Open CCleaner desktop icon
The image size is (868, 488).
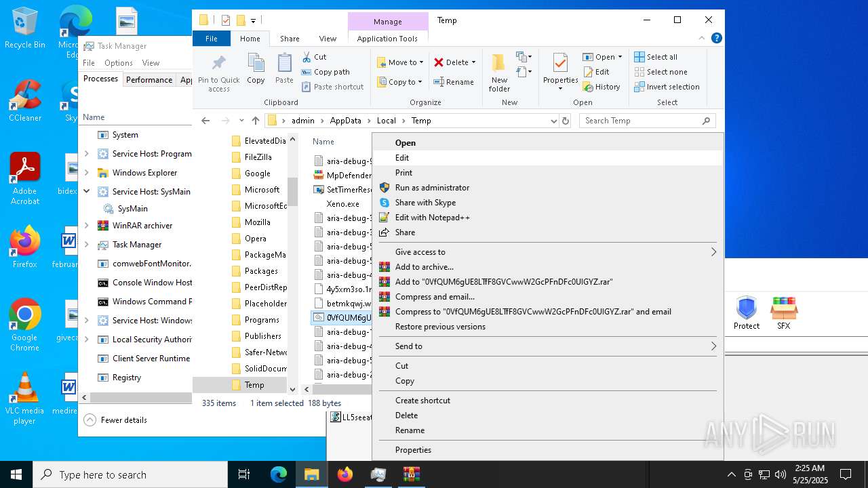[25, 101]
